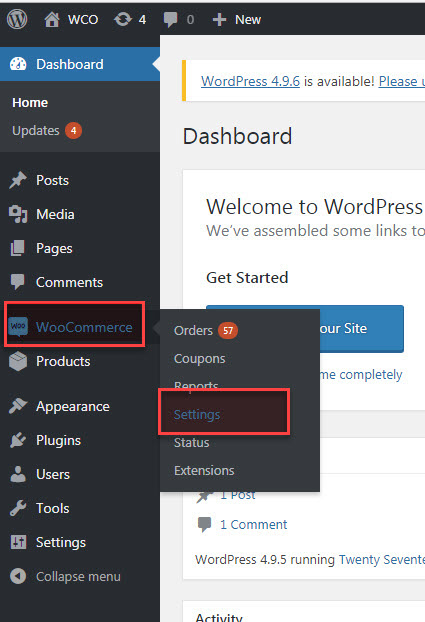Open the Tools menu

pyautogui.click(x=53, y=509)
